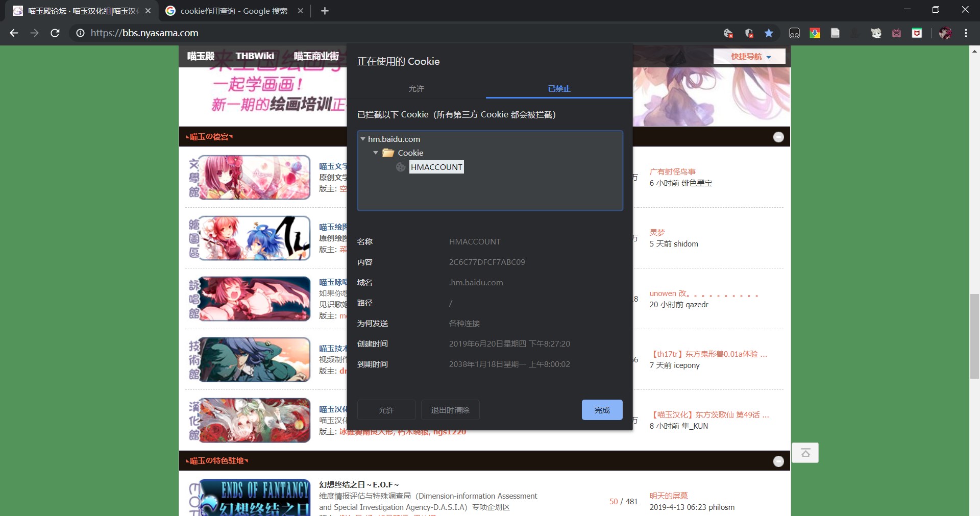Image resolution: width=980 pixels, height=516 pixels.
Task: Click the page reload button
Action: (x=55, y=33)
